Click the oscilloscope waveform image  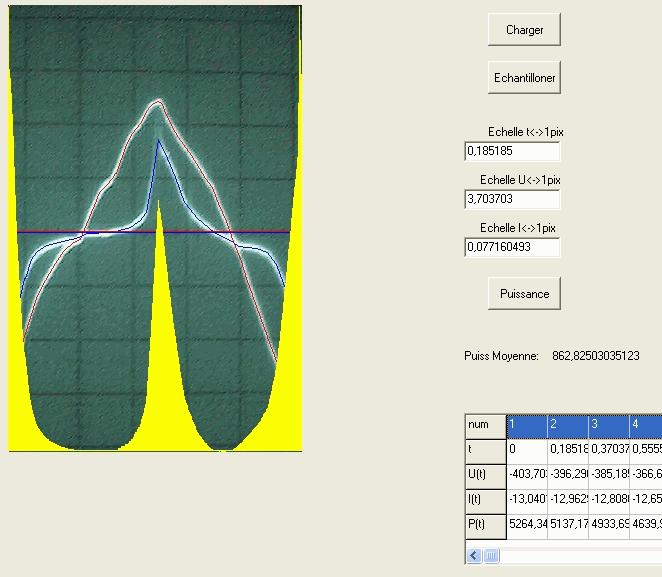tap(155, 228)
